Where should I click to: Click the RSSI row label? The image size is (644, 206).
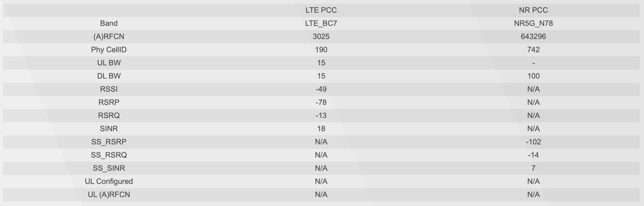(109, 89)
